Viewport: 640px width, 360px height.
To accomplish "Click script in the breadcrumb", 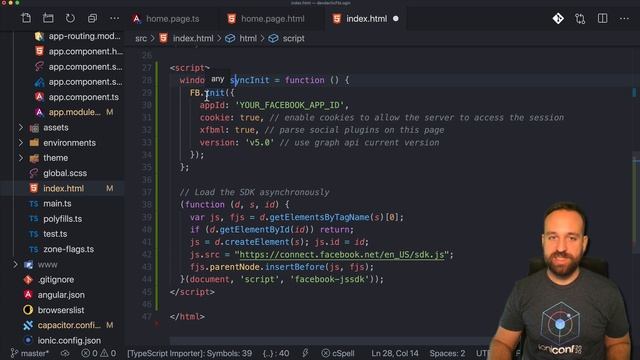I will pyautogui.click(x=293, y=38).
